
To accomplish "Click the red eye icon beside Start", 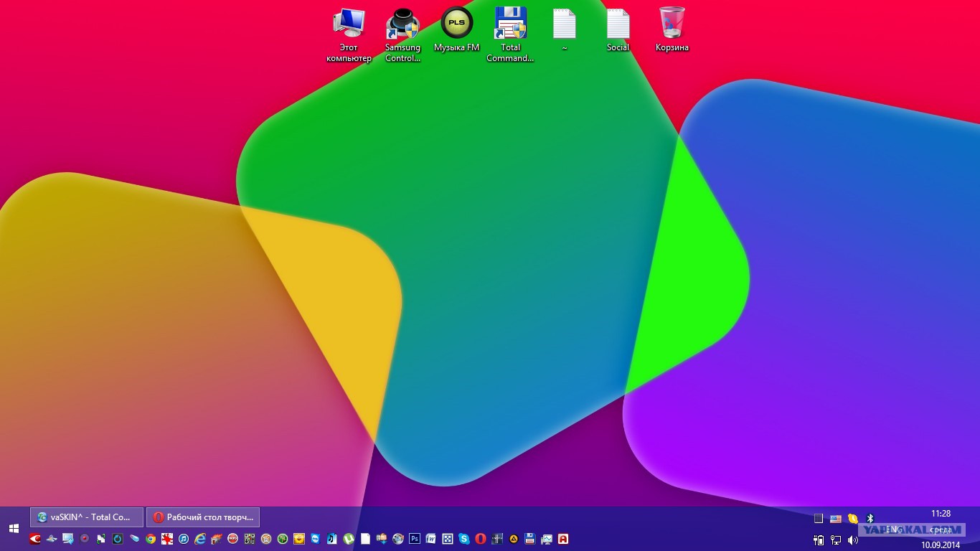I will (35, 538).
